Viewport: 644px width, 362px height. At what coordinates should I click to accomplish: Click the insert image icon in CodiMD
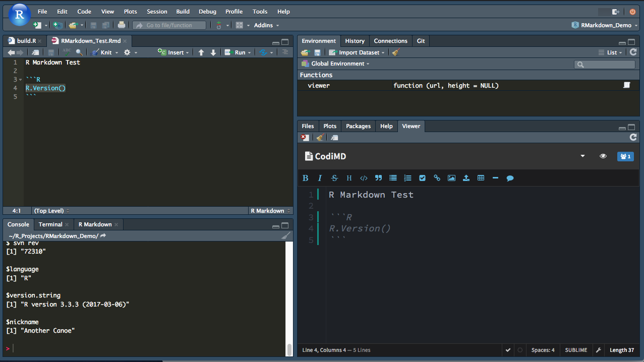[451, 178]
